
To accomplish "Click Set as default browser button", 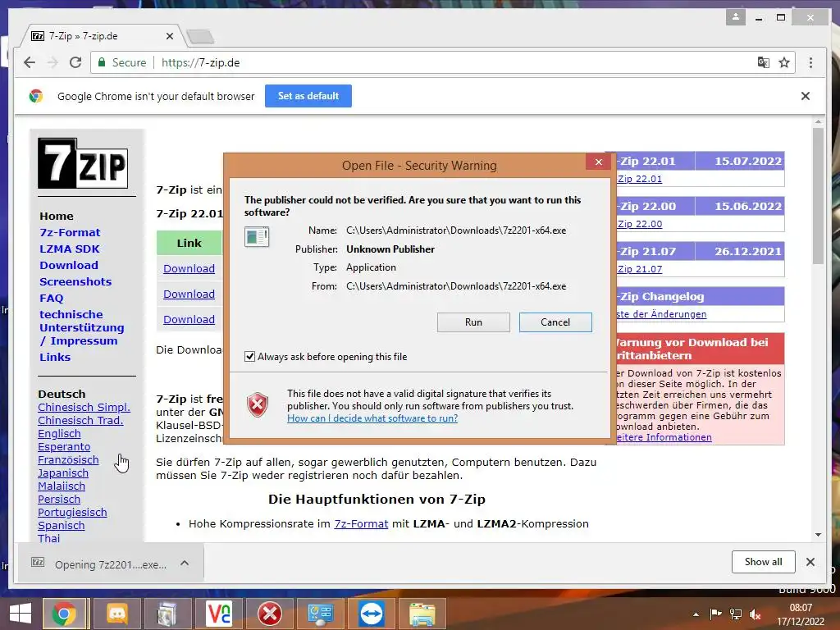I will pyautogui.click(x=308, y=96).
